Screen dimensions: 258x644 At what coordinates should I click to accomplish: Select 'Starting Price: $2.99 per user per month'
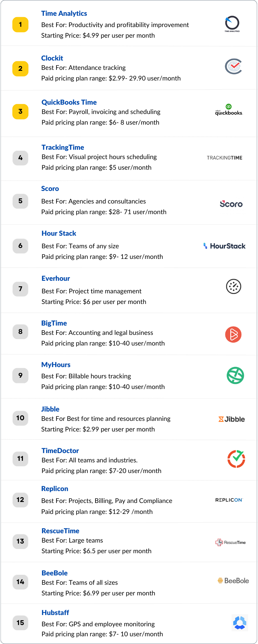point(98,430)
